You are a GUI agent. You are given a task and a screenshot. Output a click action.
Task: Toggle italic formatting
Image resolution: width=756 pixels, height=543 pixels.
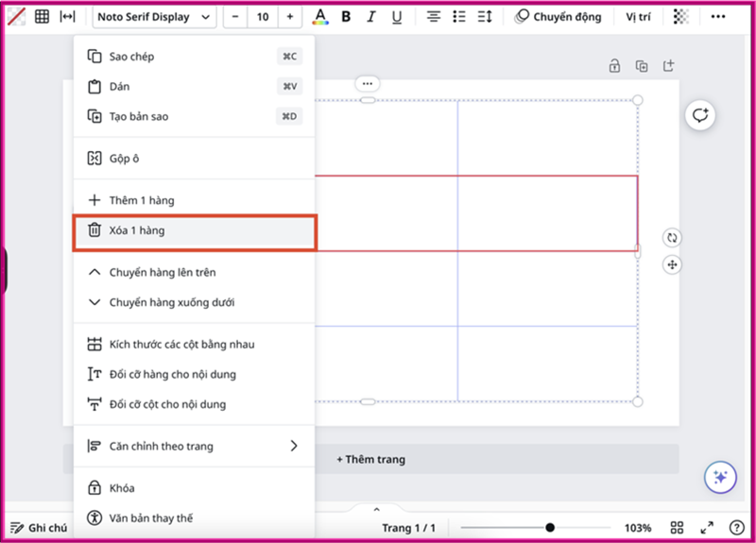point(370,17)
